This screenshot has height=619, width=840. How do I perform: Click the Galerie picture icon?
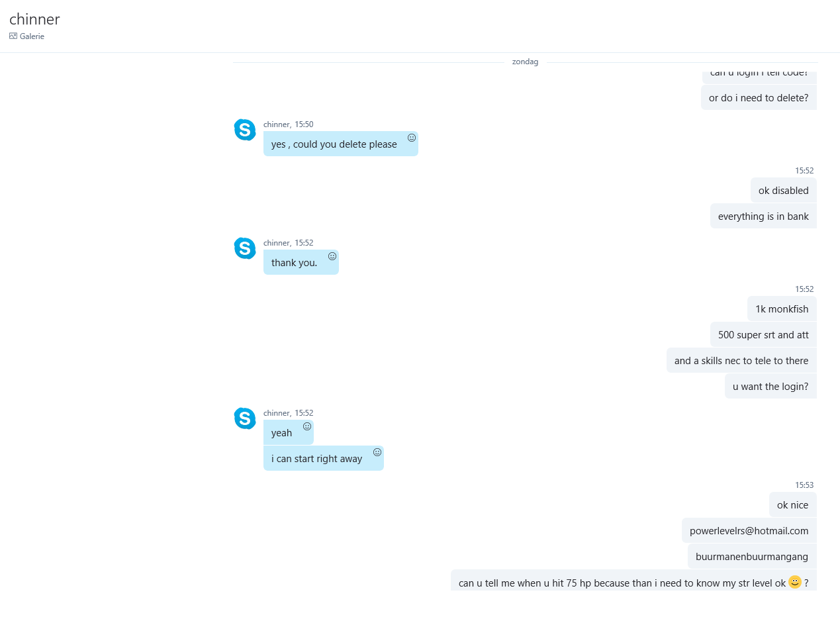click(13, 36)
